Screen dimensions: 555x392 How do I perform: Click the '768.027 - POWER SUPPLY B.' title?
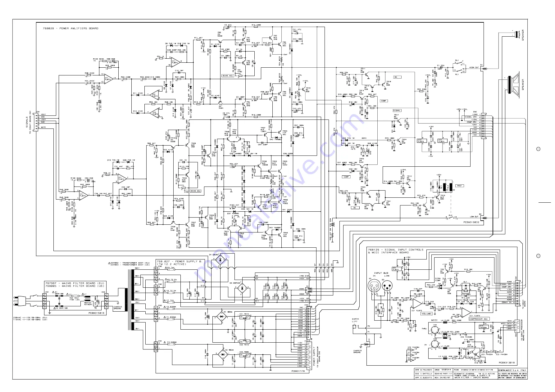coord(179,261)
